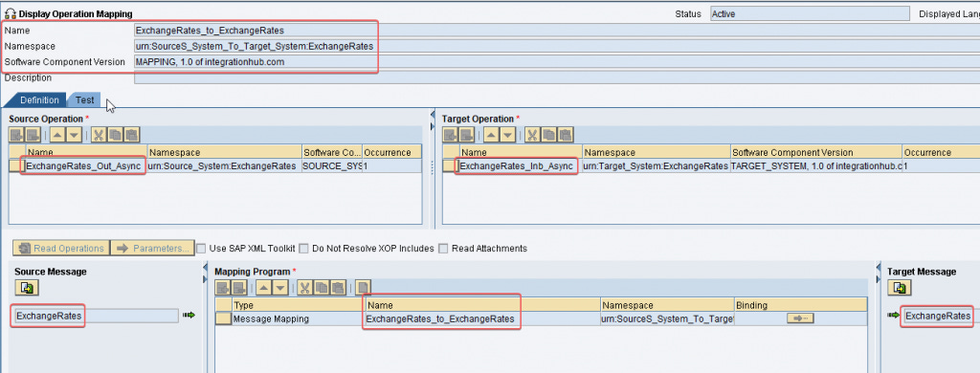980x373 pixels.
Task: Click the Parameters... button
Action: pyautogui.click(x=152, y=248)
